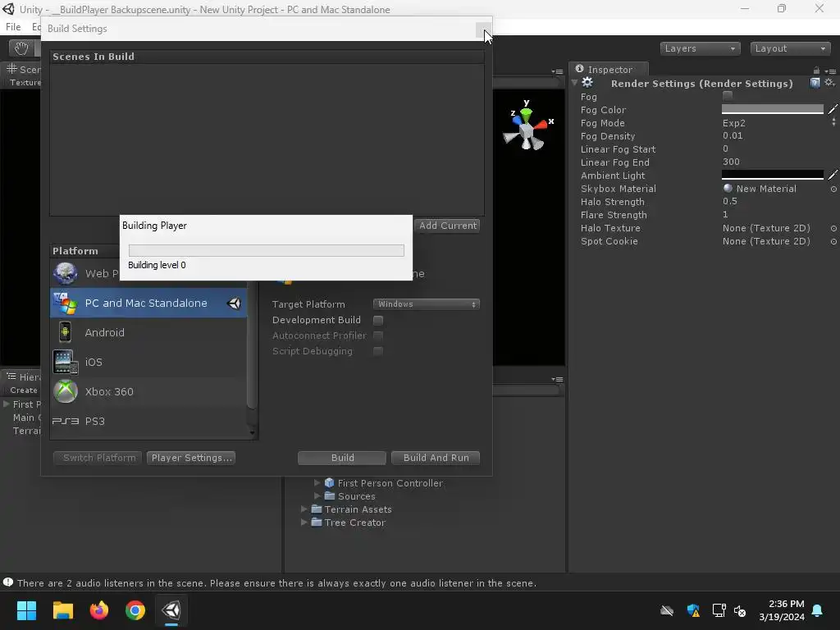Expand the Terrain Assets folder
This screenshot has width=840, height=630.
tap(304, 509)
